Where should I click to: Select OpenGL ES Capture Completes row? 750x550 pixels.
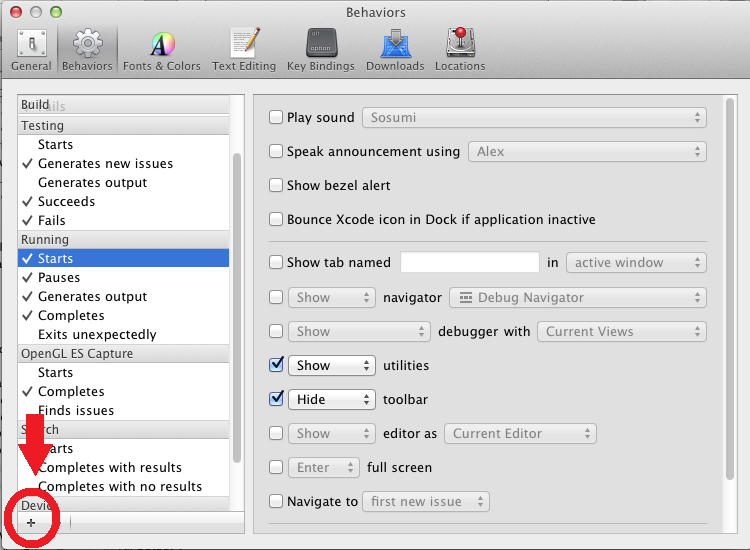pos(123,391)
